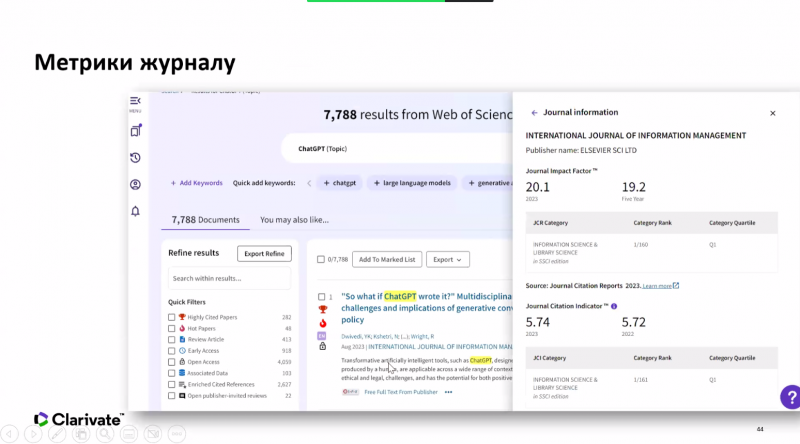Open Free Full Text From Publisher link
The height and width of the screenshot is (444, 800).
pyautogui.click(x=401, y=392)
